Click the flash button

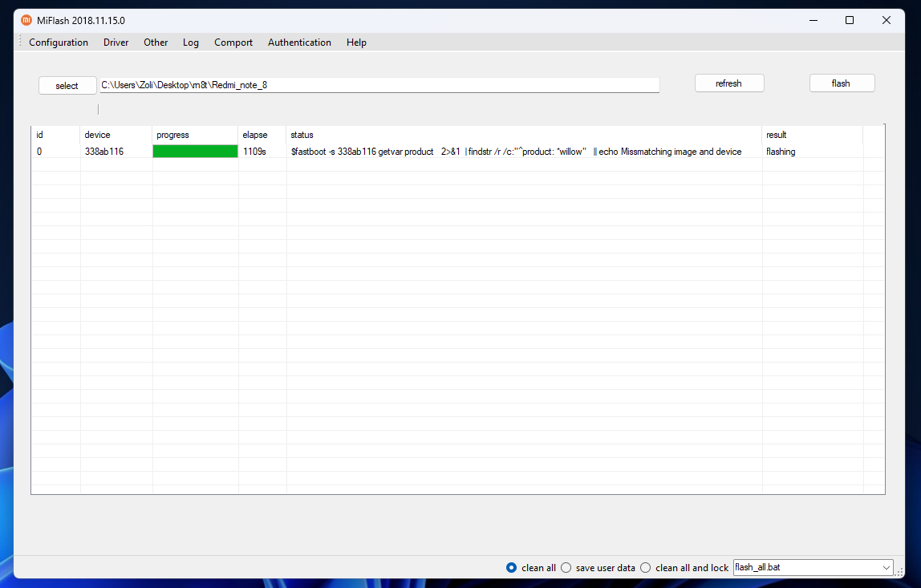tap(842, 83)
